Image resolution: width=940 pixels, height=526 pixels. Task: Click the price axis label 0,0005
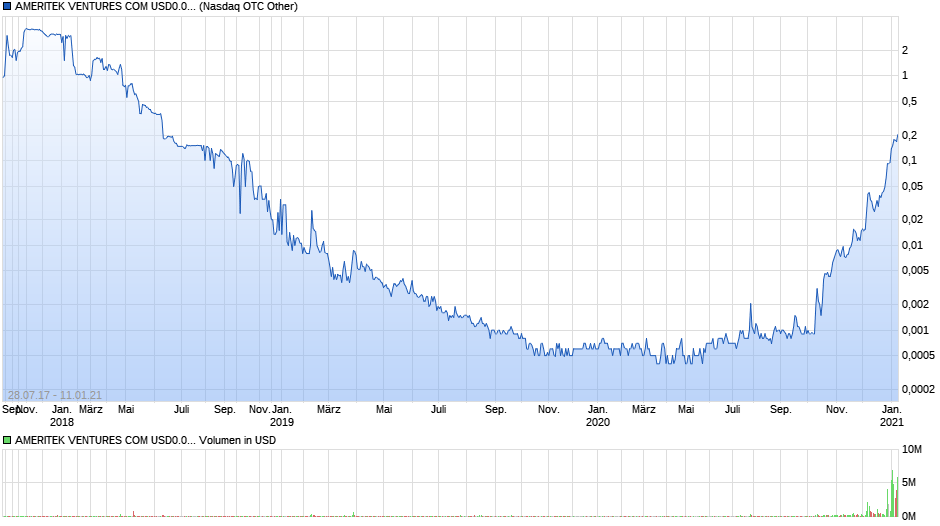click(918, 355)
